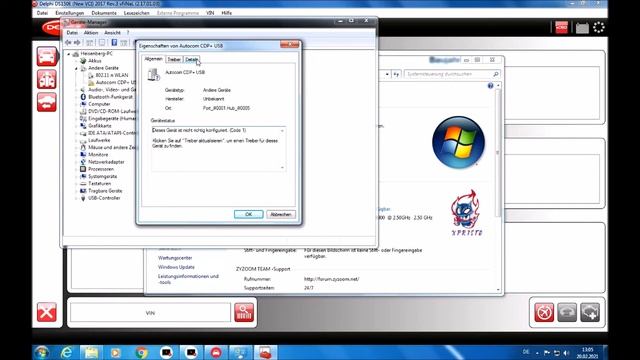
Task: Open Einstellungen menu in Delphi
Action: click(69, 13)
